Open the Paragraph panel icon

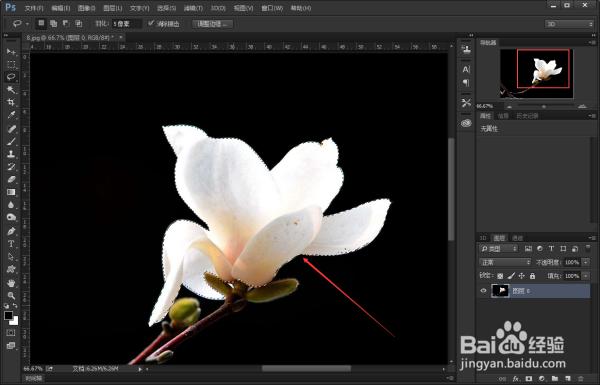(x=466, y=83)
